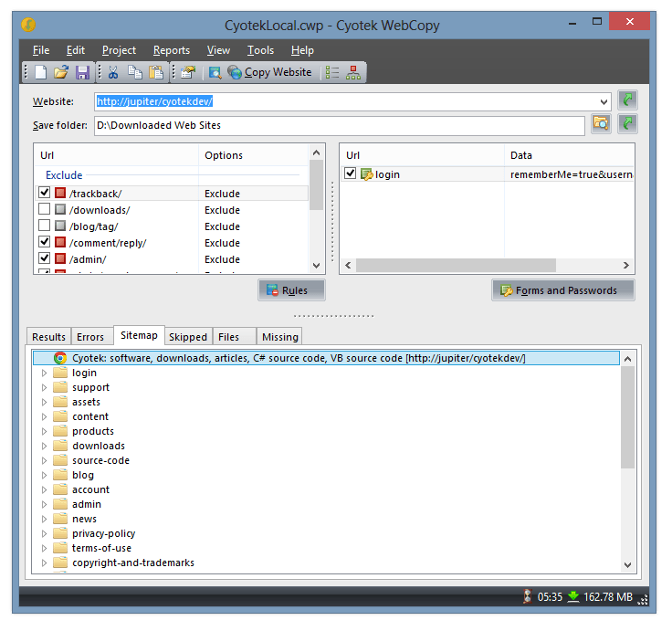
Task: Click the folder icon for products
Action: tap(60, 430)
